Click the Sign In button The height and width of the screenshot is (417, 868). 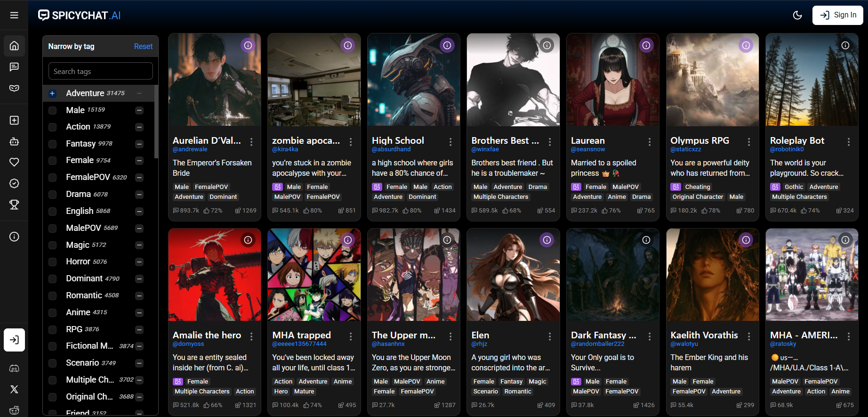838,15
